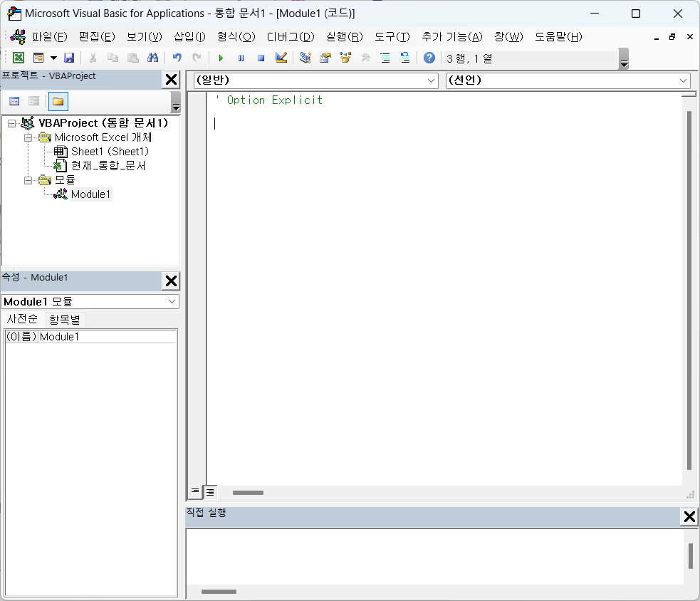Switch to 항목별 properties tab
700x601 pixels.
(65, 319)
